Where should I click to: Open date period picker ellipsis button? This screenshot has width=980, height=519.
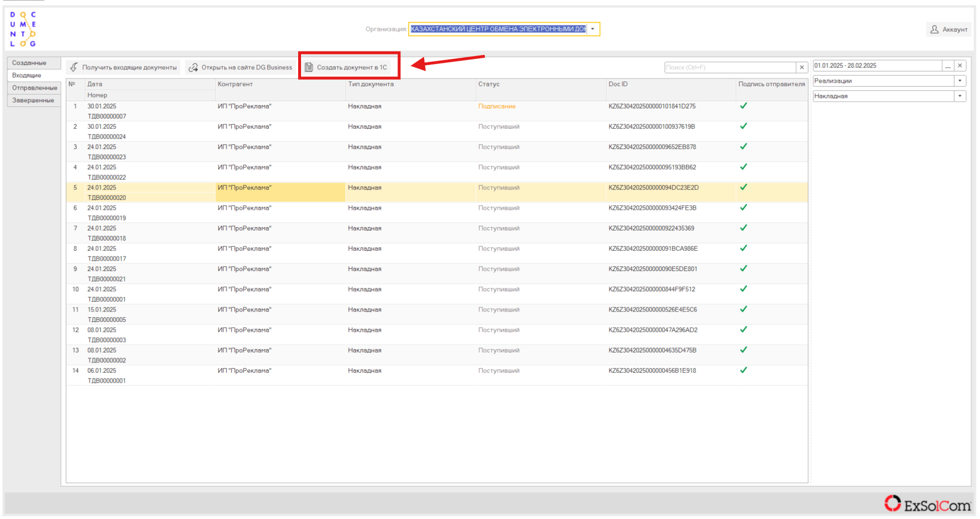pos(948,66)
